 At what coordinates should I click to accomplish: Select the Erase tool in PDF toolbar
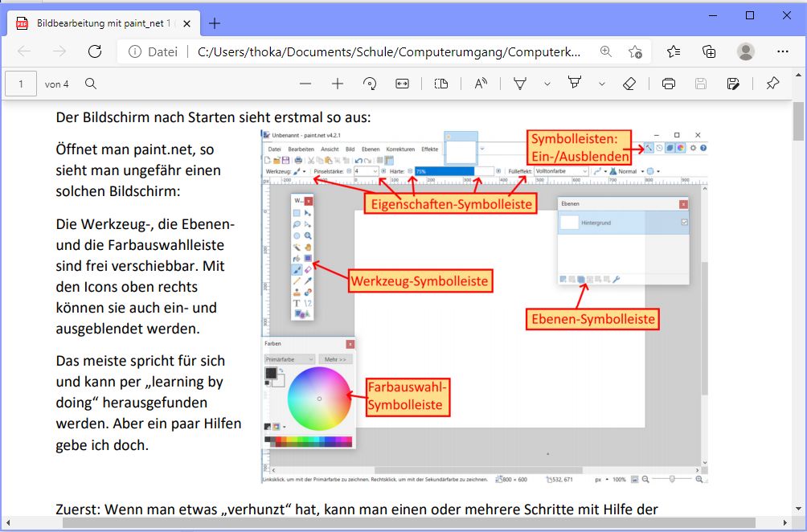[x=629, y=84]
